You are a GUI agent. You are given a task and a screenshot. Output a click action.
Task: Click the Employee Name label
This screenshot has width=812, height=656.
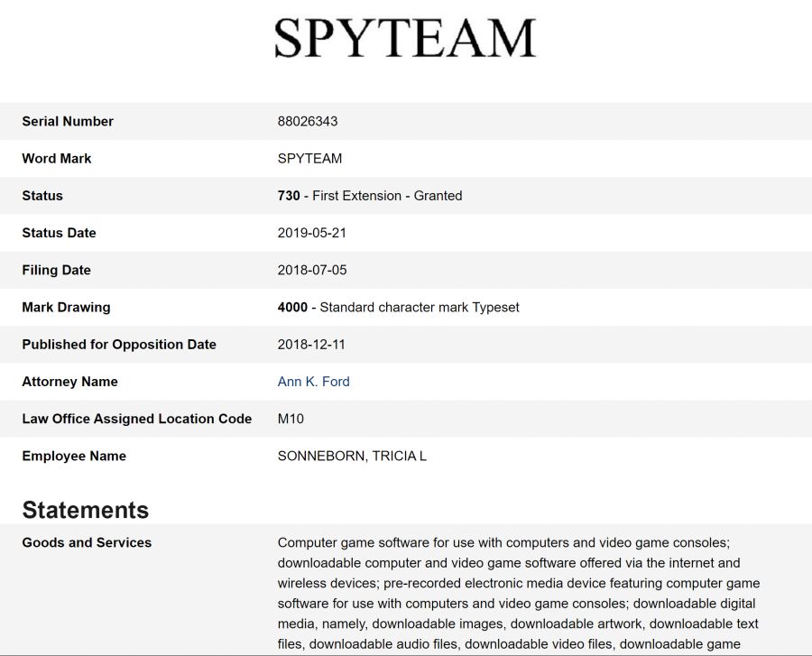(x=74, y=457)
